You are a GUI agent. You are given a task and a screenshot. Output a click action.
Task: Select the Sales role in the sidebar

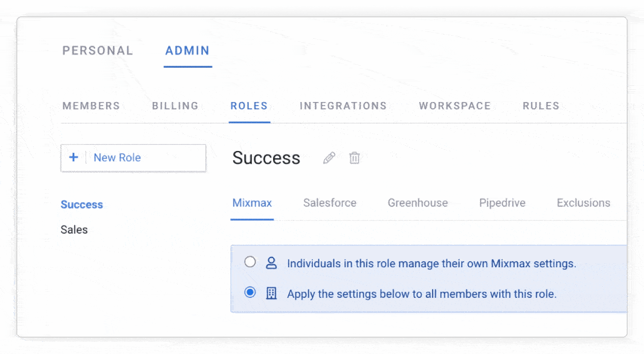[x=74, y=230]
